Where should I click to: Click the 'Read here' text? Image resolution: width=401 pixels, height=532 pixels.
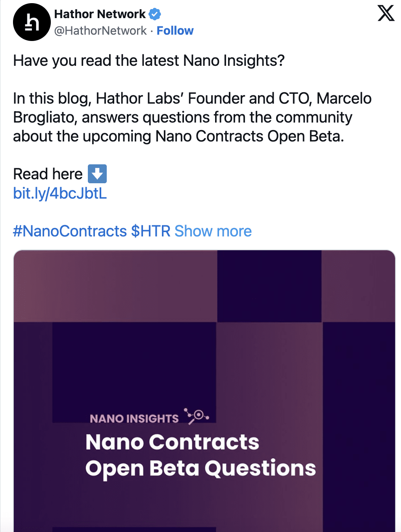tap(48, 174)
